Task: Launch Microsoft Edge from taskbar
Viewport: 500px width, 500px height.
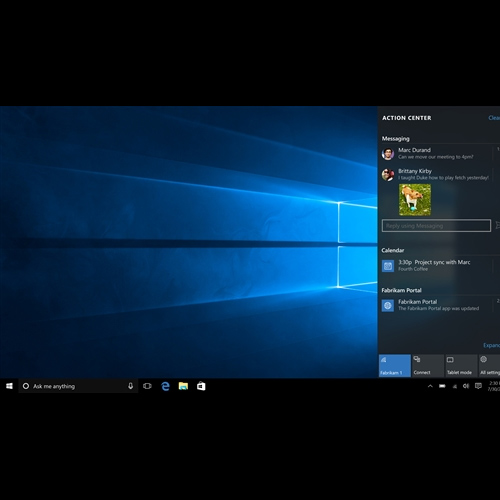Action: pos(165,386)
